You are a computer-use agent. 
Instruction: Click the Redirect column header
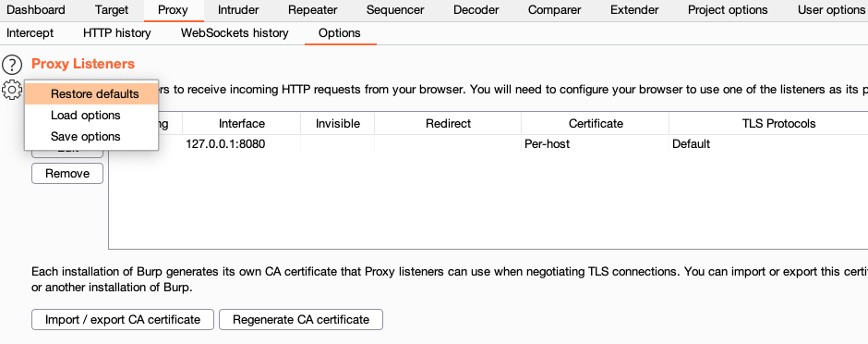(x=448, y=124)
